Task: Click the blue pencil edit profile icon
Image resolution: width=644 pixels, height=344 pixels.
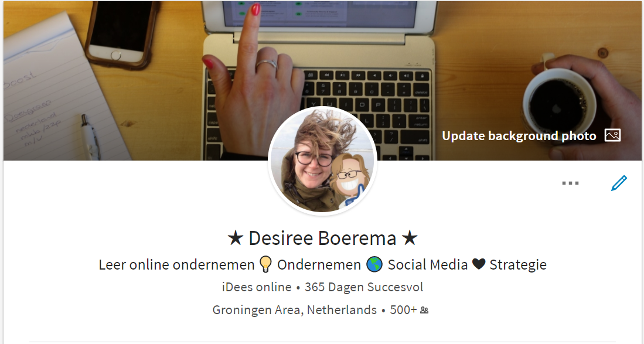Action: [619, 183]
